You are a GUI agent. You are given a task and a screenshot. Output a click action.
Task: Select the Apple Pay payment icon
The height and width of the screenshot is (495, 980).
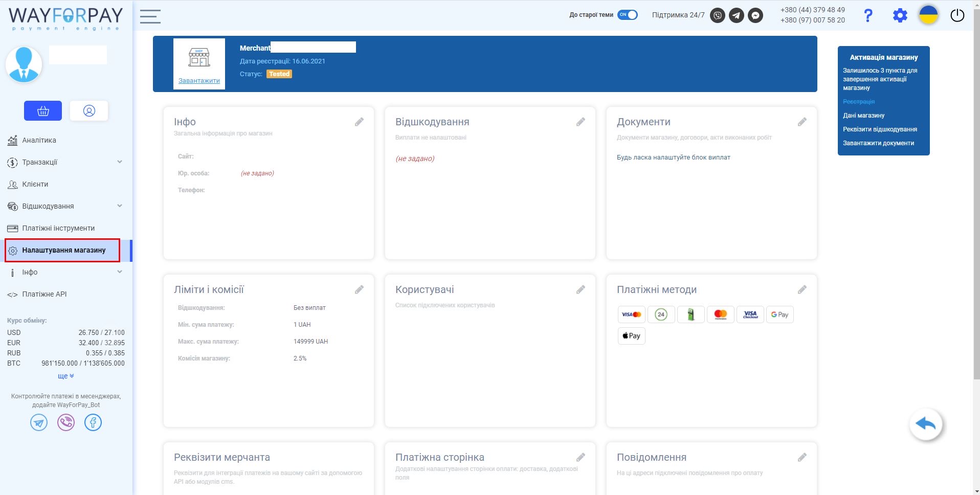pos(631,336)
